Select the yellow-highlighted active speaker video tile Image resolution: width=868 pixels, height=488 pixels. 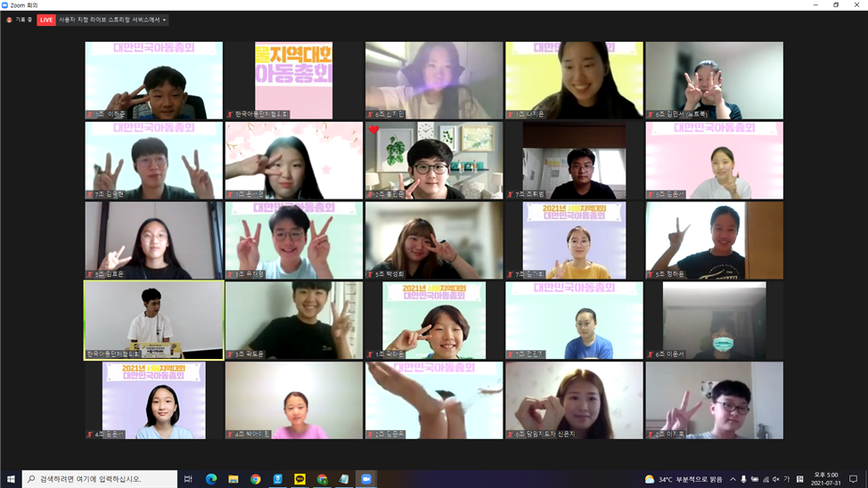point(154,321)
